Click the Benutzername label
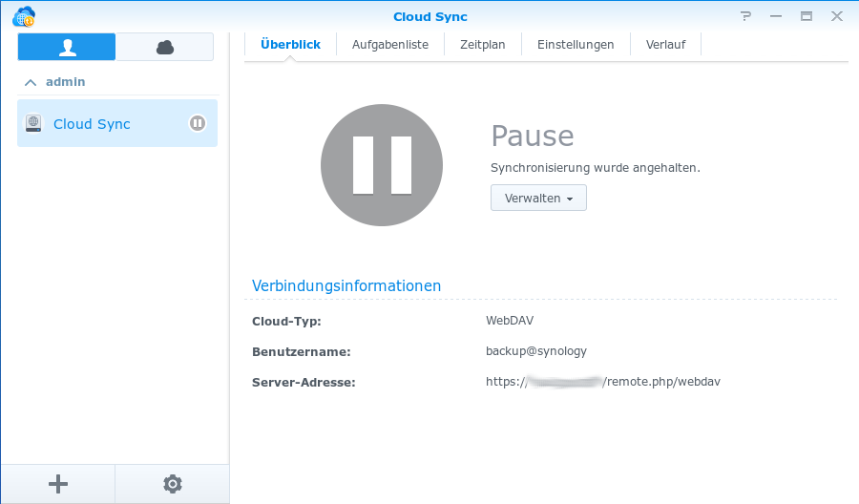Screen dimensions: 859x504 point(302,351)
